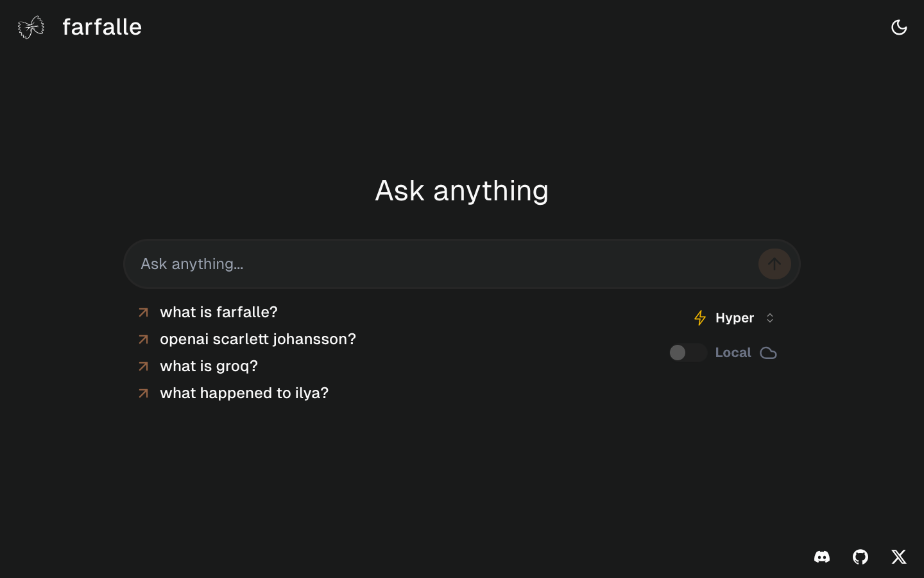Enable the Local mode switch
Viewport: 924px width, 578px height.
[687, 353]
